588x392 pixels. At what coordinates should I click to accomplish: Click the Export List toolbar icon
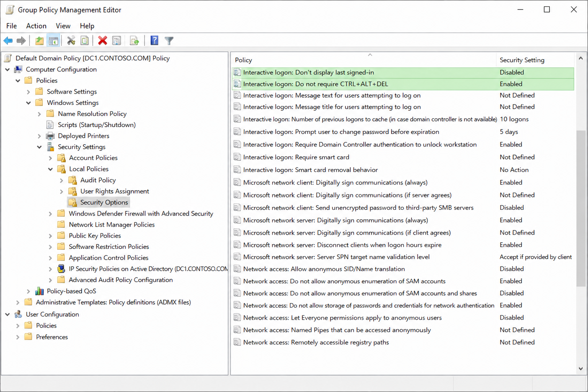134,41
